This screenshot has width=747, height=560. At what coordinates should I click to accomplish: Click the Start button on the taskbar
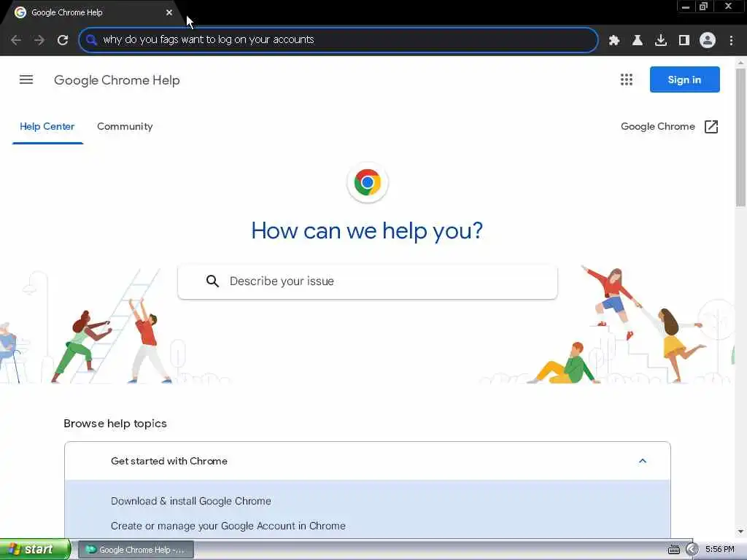click(x=35, y=550)
